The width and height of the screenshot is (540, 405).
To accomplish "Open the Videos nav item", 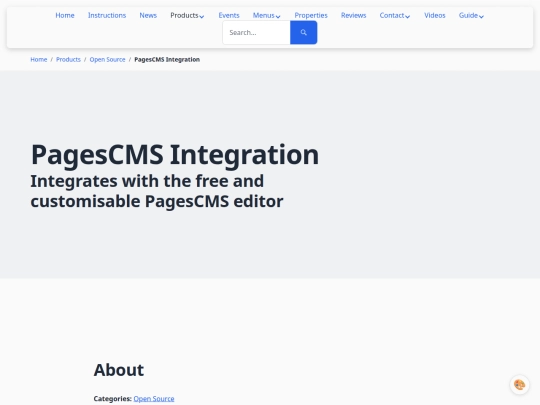I will 435,15.
